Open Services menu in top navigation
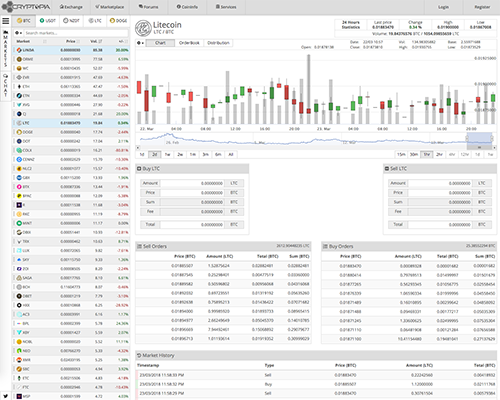The height and width of the screenshot is (400, 500). [x=226, y=7]
